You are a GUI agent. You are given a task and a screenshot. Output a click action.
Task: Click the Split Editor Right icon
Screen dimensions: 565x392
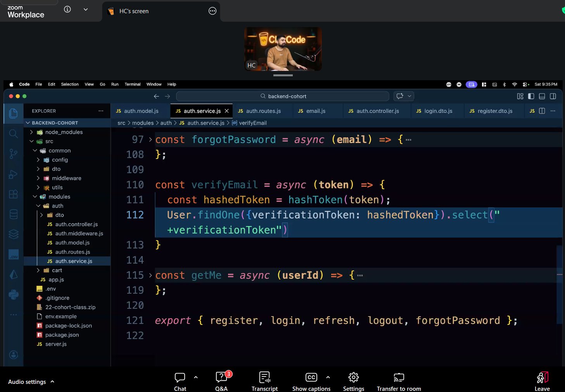tap(542, 111)
